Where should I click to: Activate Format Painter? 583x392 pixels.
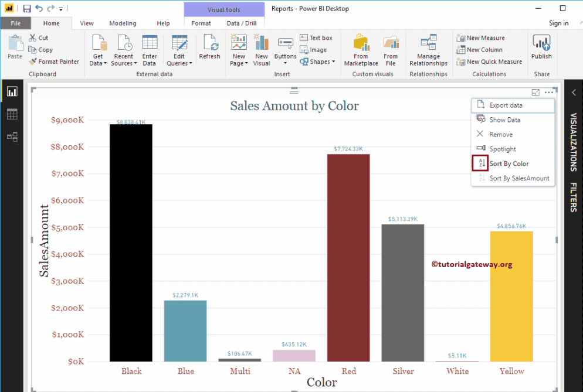coord(55,62)
